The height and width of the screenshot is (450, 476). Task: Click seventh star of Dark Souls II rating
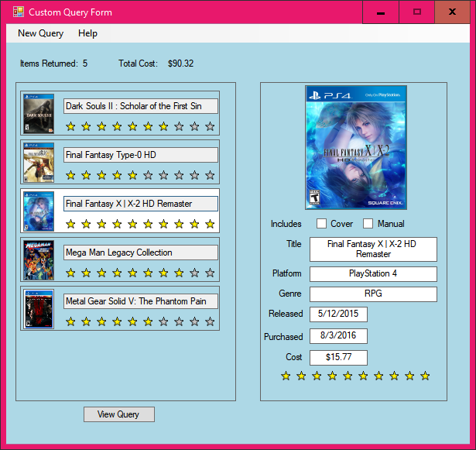point(163,126)
